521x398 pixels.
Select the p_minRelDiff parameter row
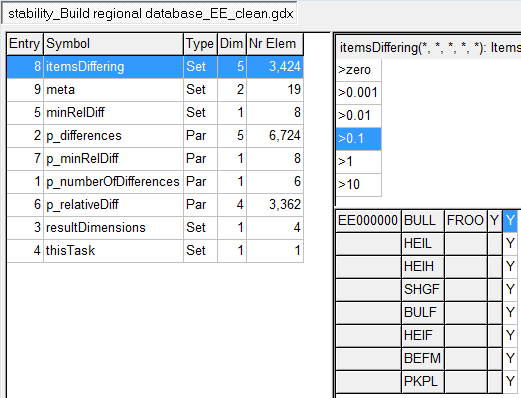155,159
